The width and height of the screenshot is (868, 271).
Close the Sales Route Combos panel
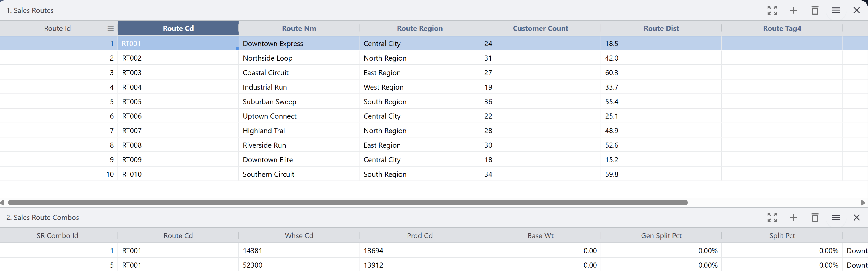tap(857, 217)
